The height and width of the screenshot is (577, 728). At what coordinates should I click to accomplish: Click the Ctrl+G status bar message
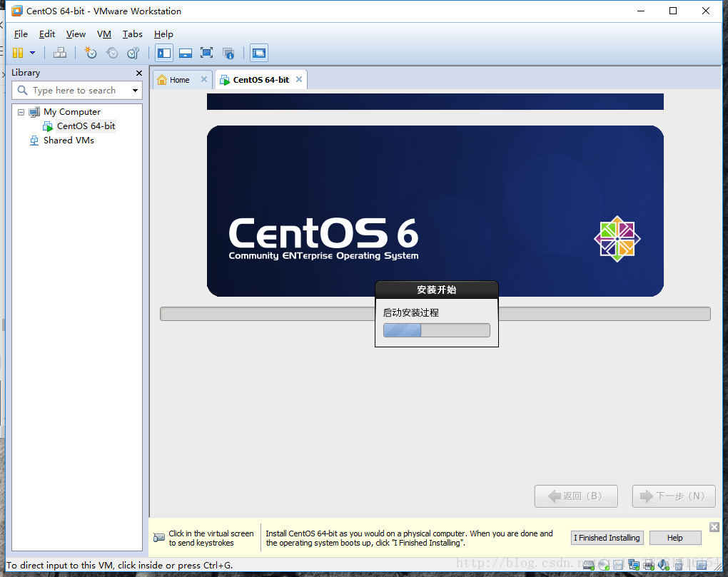[120, 565]
